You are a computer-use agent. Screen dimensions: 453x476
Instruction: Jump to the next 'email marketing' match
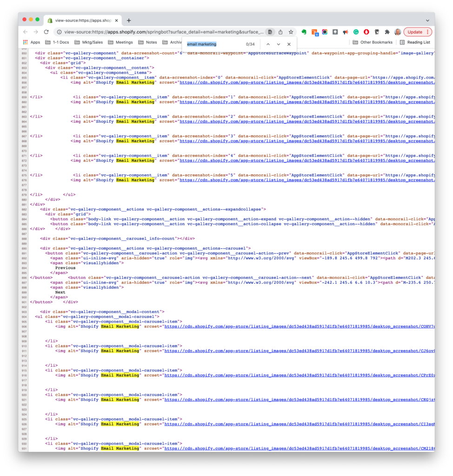[x=278, y=44]
